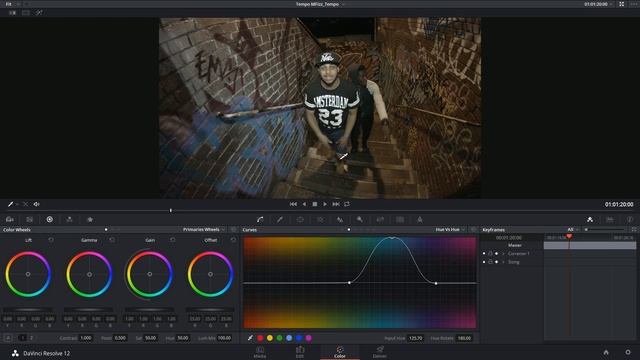Toggle the image wipe icon

coord(12,13)
